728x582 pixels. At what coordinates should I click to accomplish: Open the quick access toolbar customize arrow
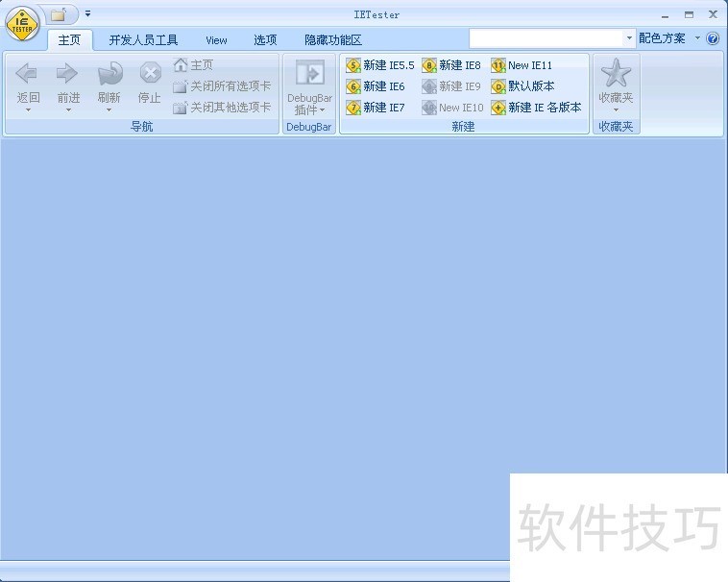click(x=88, y=13)
